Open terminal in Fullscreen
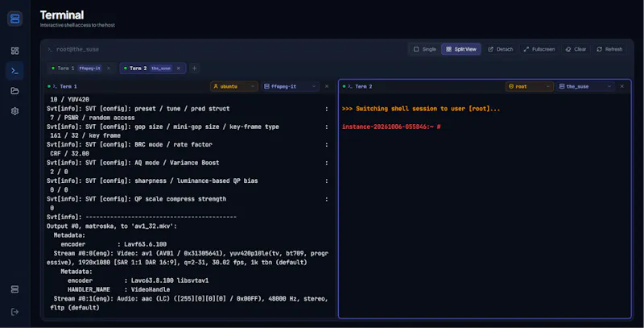644x328 pixels. click(x=539, y=49)
